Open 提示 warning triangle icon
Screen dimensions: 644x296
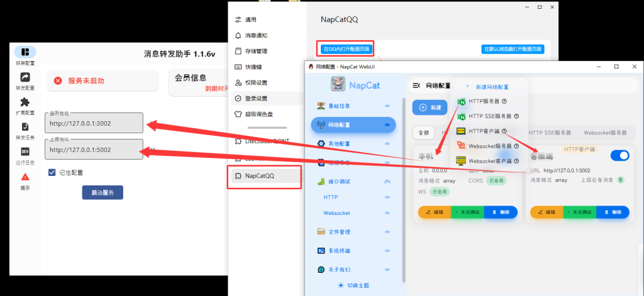(25, 177)
